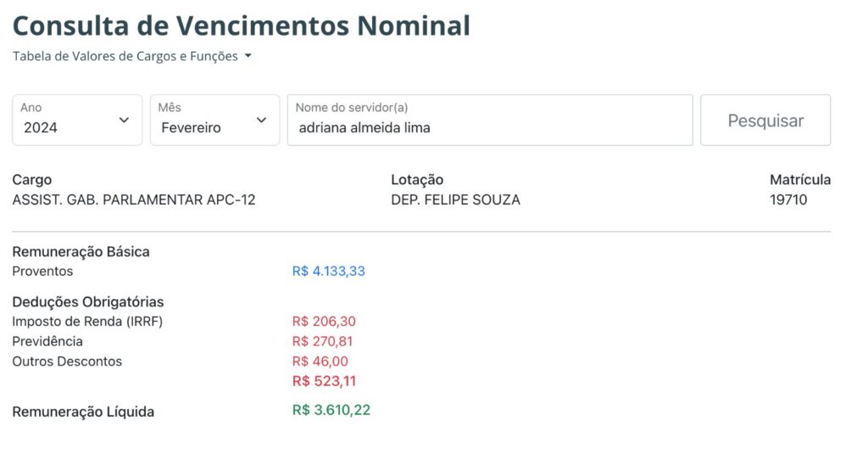The image size is (868, 465).
Task: Click the Previdência amount R$ 270,81
Action: (322, 341)
